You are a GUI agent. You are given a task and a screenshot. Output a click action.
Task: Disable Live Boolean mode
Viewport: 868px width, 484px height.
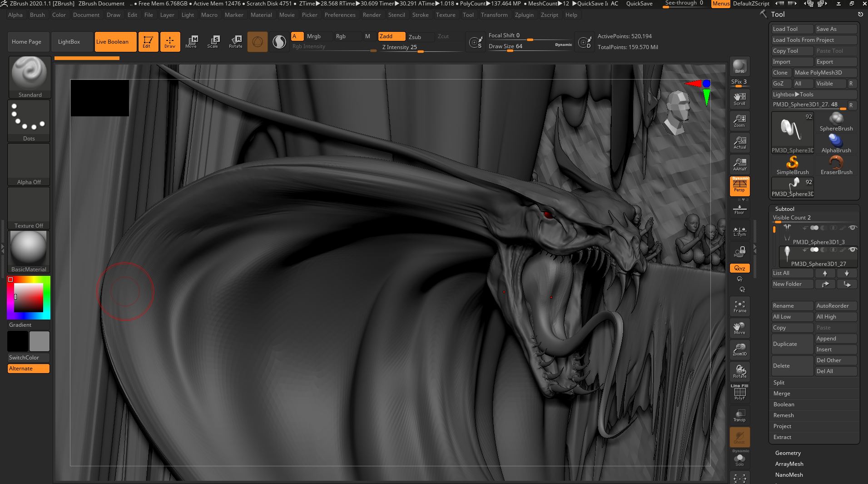coord(115,42)
